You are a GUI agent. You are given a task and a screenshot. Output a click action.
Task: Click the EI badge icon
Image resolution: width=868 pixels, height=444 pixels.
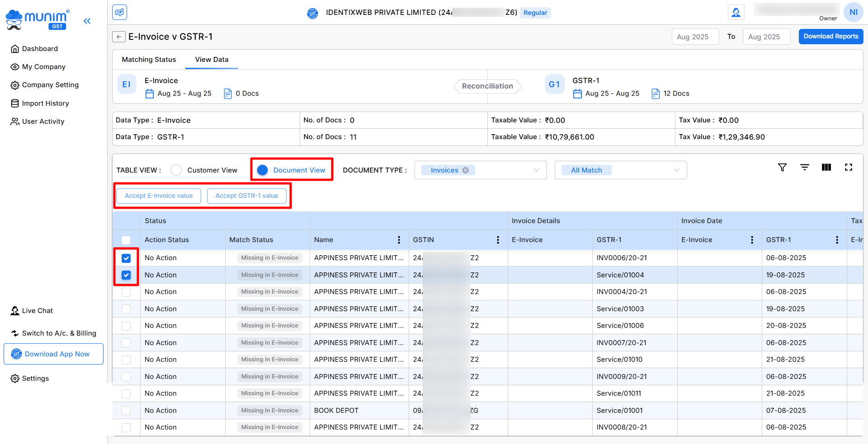[127, 84]
